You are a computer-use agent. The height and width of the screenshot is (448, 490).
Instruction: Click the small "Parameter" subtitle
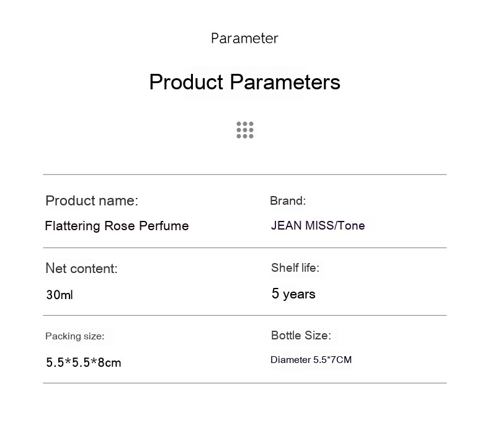pos(244,38)
